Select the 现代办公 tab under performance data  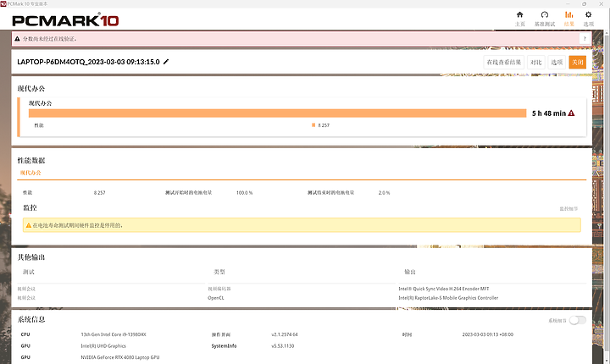(30, 173)
